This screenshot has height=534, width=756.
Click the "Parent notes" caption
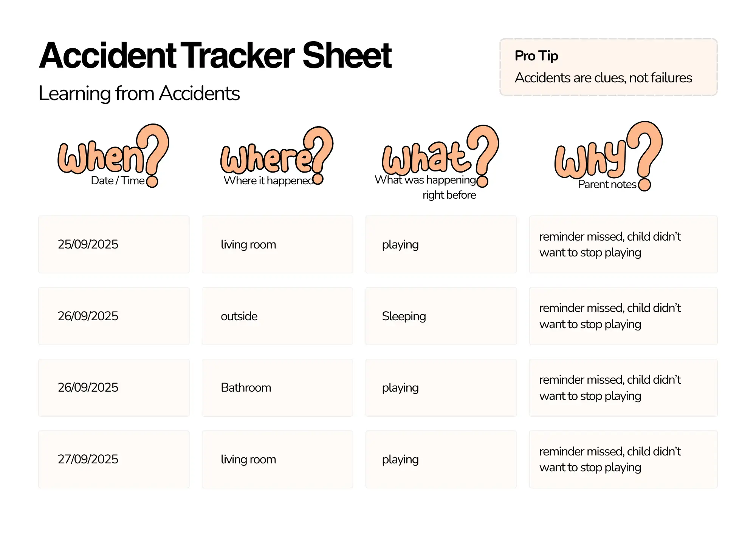(x=607, y=184)
